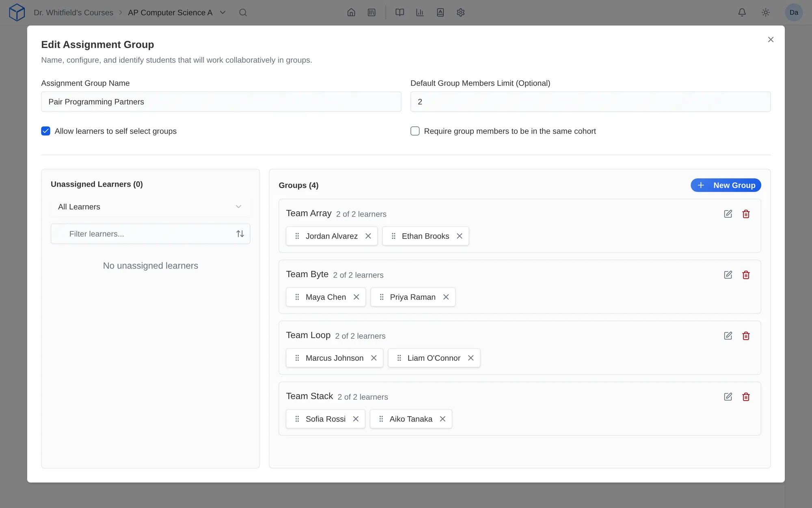This screenshot has height=508, width=812.
Task: Edit Team Array group name
Action: pyautogui.click(x=728, y=214)
